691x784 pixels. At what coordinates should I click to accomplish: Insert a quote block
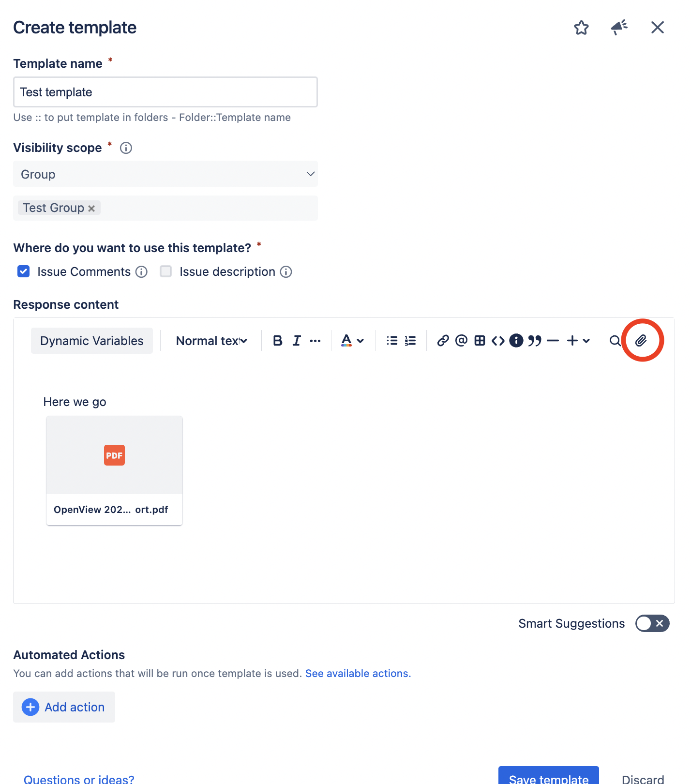[535, 340]
